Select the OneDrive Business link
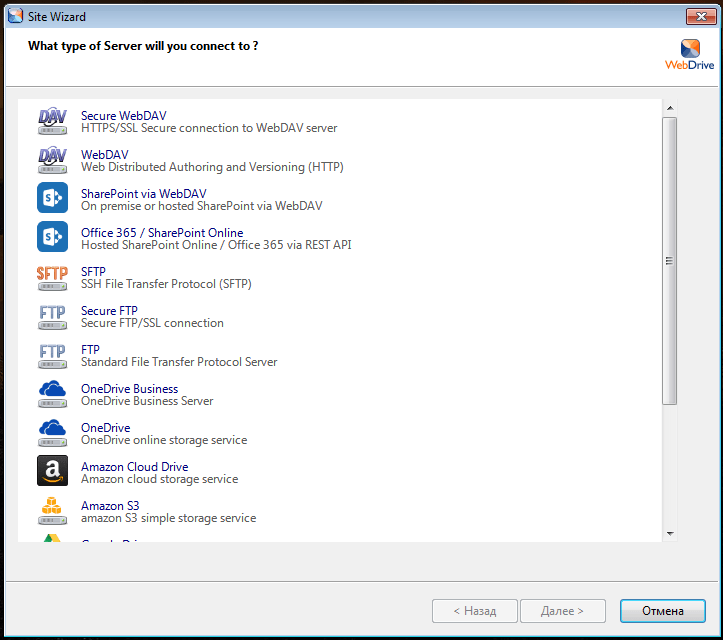Image resolution: width=723 pixels, height=640 pixels. (x=130, y=389)
